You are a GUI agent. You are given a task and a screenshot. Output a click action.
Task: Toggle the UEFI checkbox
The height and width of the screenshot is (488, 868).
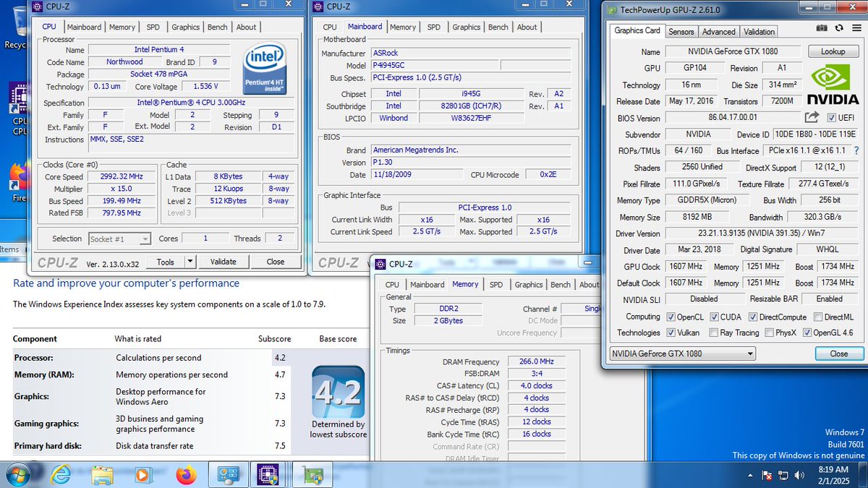pos(831,118)
